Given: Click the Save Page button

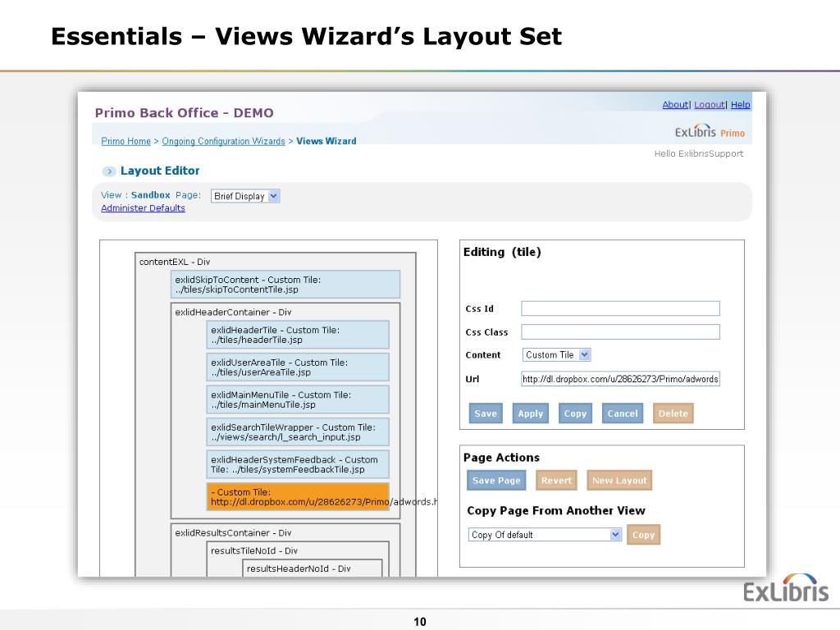Looking at the screenshot, I should 496,481.
